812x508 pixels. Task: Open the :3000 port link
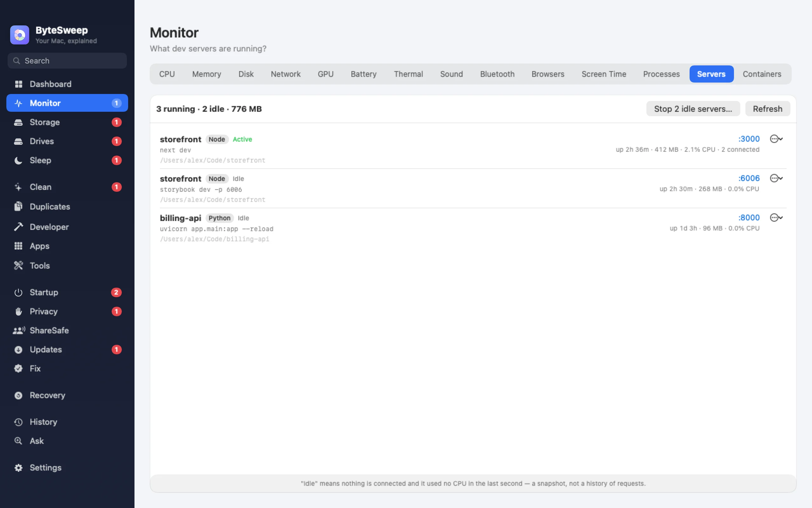pos(749,139)
